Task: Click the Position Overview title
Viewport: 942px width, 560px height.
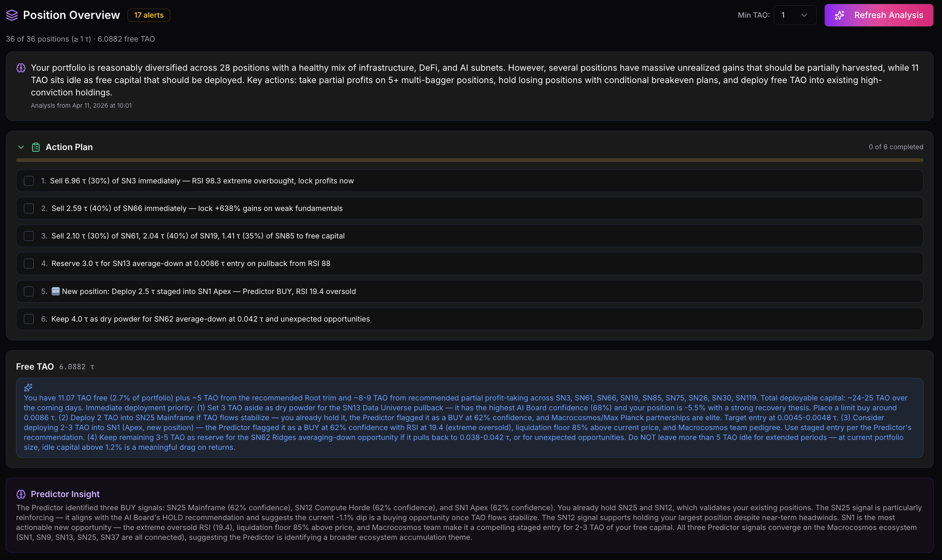Action: click(x=72, y=15)
